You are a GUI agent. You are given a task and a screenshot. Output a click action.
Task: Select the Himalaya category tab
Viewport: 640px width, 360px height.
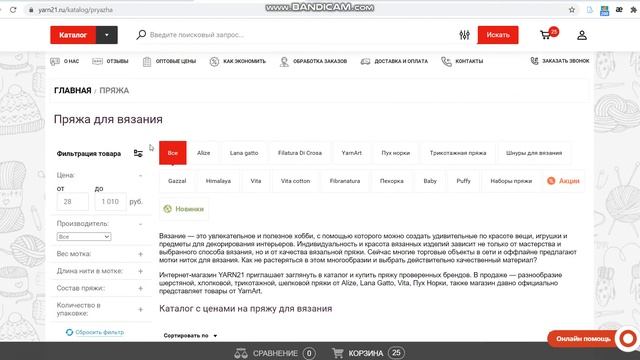click(218, 181)
